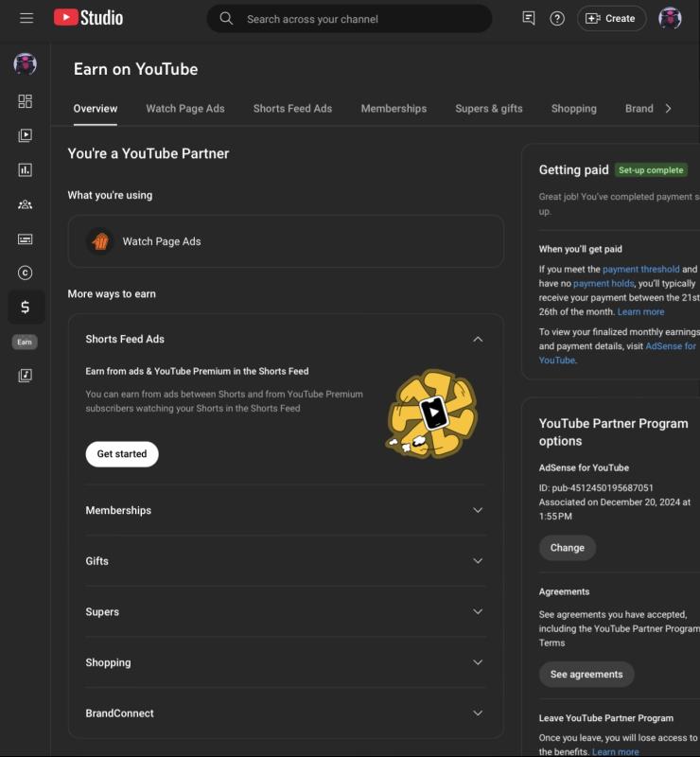This screenshot has height=757, width=700.
Task: Open the channel avatar in the sidebar
Action: coord(26,64)
